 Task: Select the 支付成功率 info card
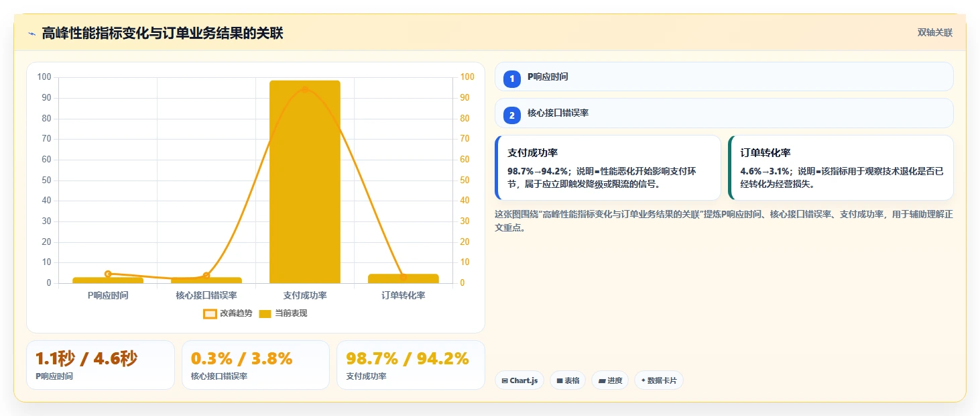click(608, 168)
